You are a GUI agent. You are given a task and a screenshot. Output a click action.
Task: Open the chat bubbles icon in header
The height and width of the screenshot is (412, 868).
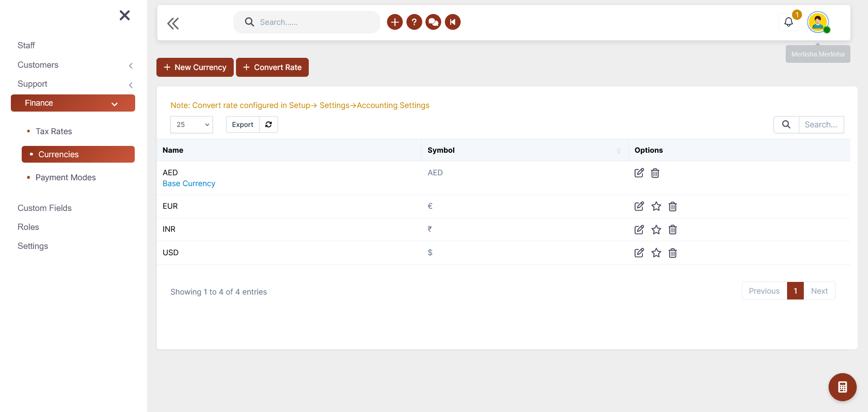pos(433,22)
